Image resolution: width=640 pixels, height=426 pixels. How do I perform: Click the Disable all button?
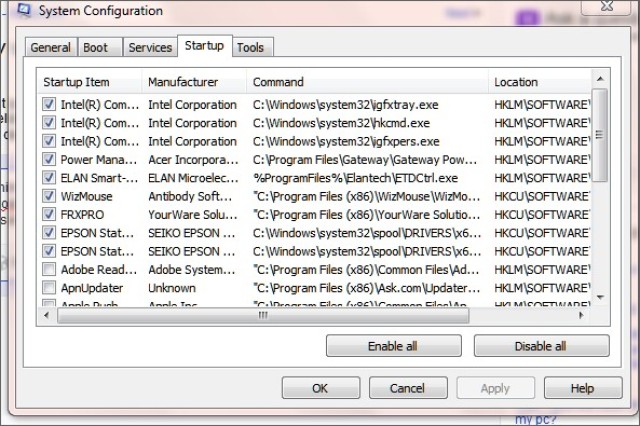[541, 346]
